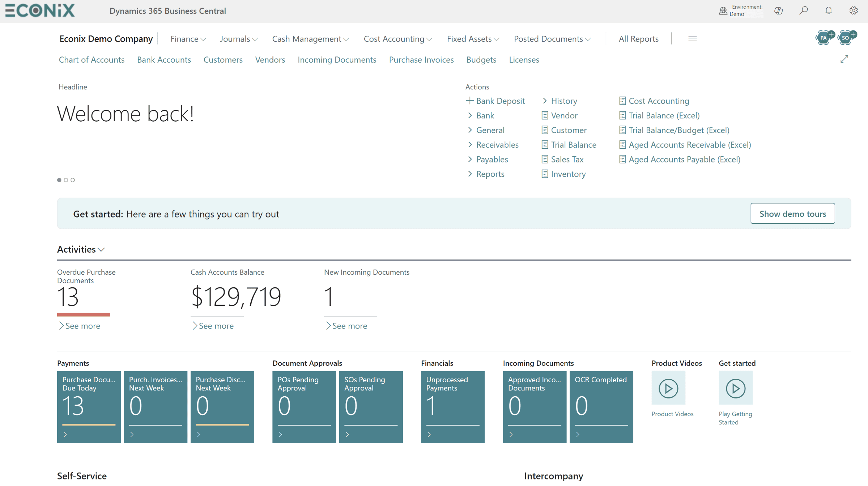Expand the Journals menu
Viewport: 868px width, 486px height.
tap(239, 39)
